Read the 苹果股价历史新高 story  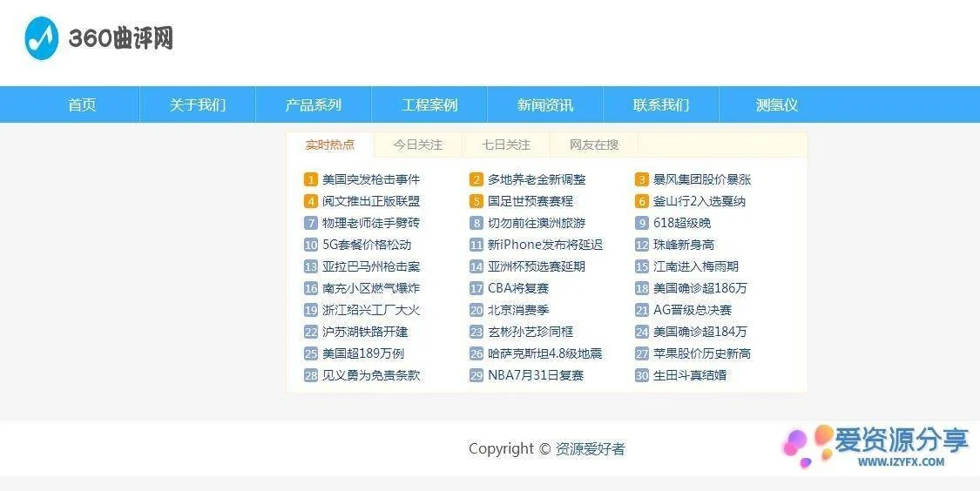coord(702,354)
